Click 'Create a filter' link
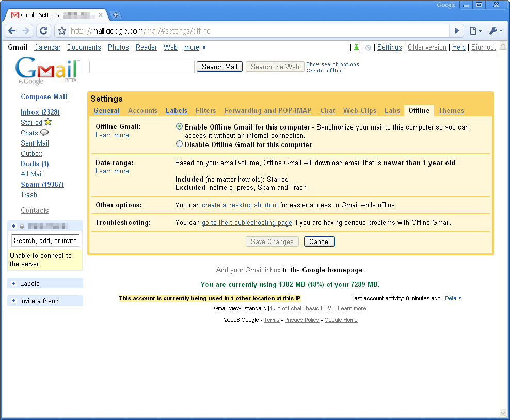 (x=324, y=71)
